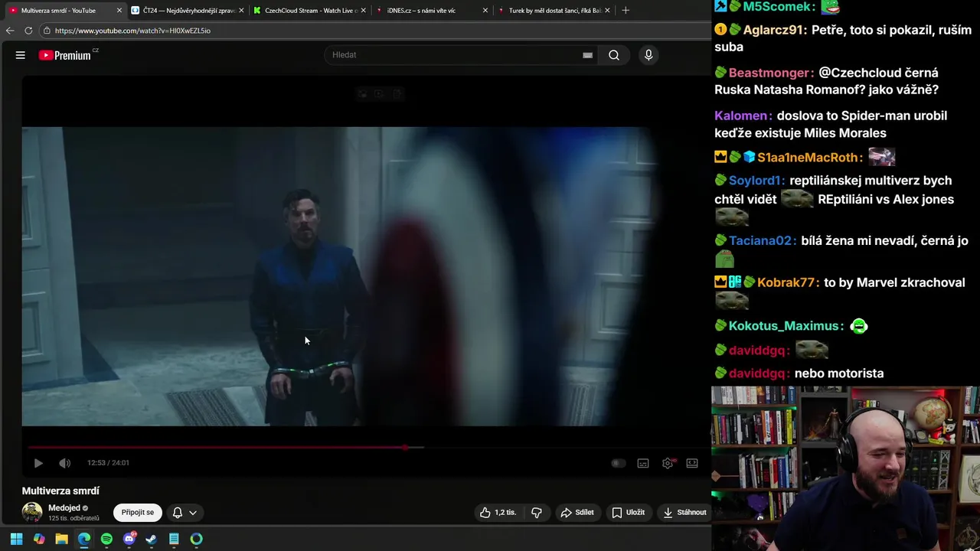Open the on-screen keyboard icon in search box
This screenshot has width=980, height=551.
(587, 55)
